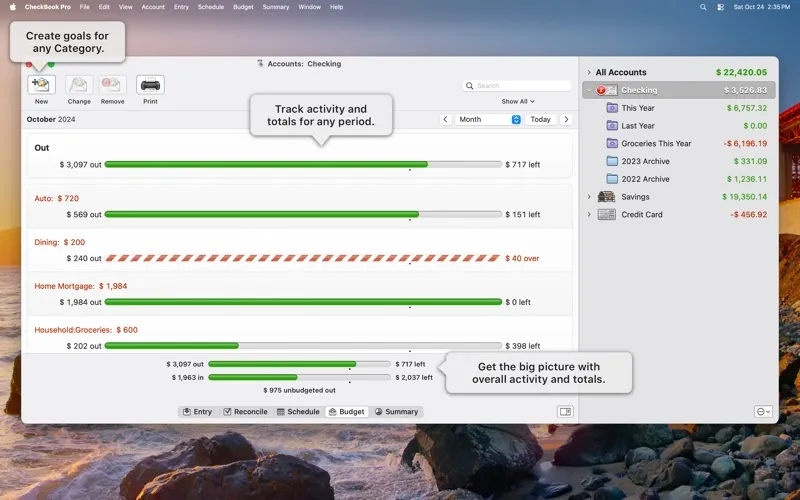Click the Change budget icon
The width and height of the screenshot is (800, 500).
point(79,85)
